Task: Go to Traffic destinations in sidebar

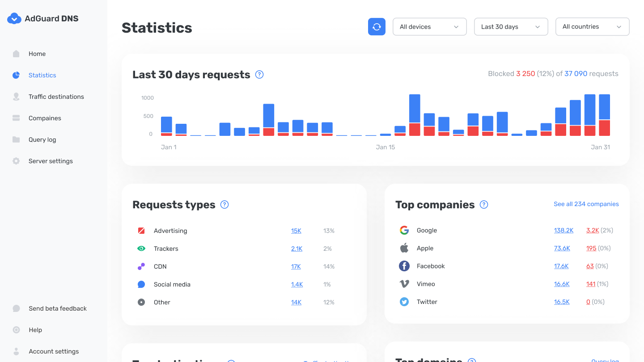Action: [56, 97]
